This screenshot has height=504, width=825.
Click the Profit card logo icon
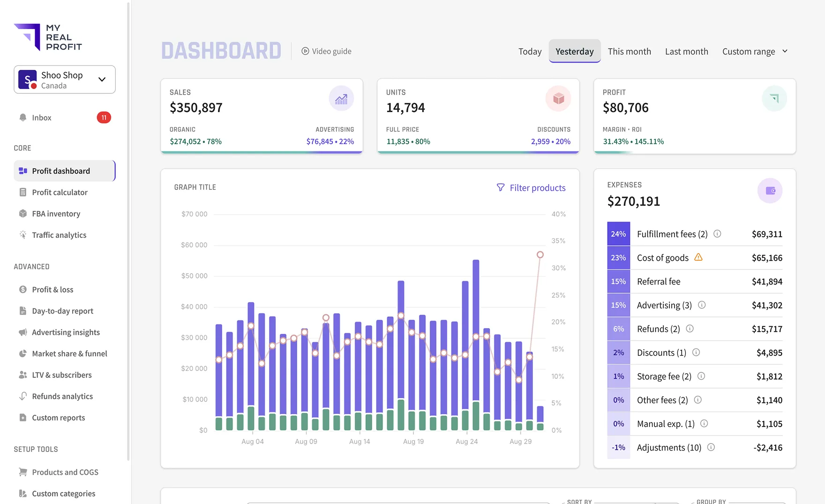774,98
